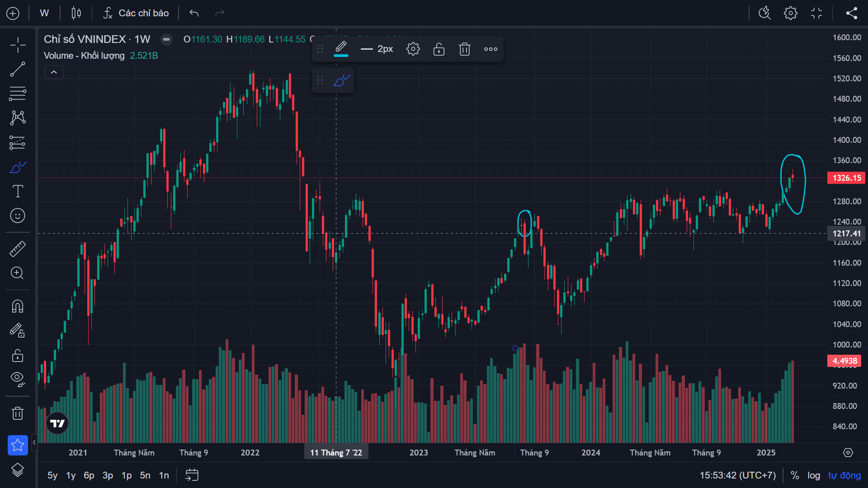Select the Text annotation tool
The width and height of the screenshot is (868, 488).
pyautogui.click(x=18, y=191)
